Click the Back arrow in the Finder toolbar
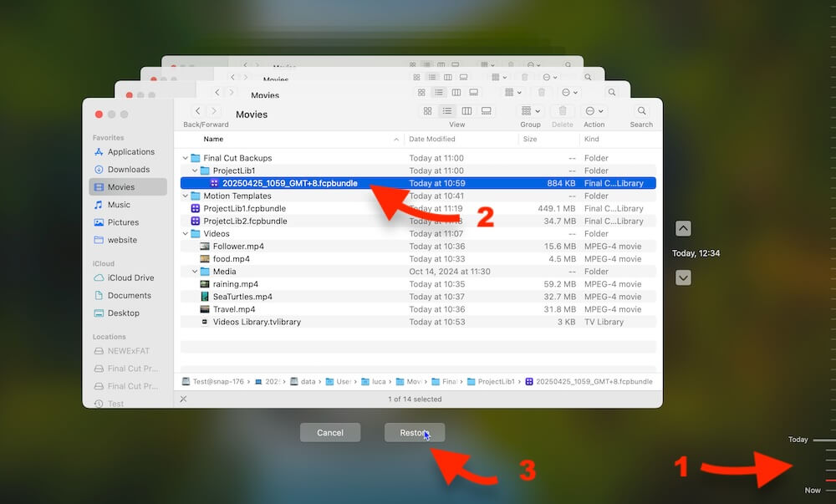836x504 pixels. point(197,111)
